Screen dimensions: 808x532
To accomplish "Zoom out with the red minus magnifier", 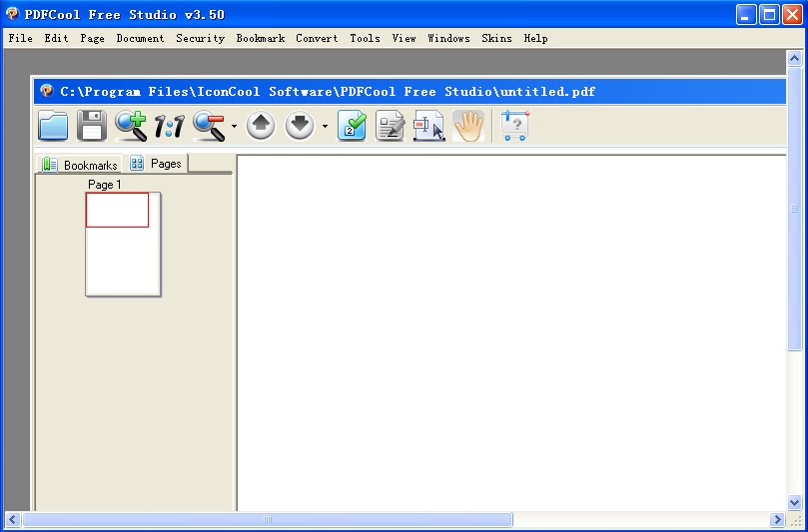I will [209, 126].
